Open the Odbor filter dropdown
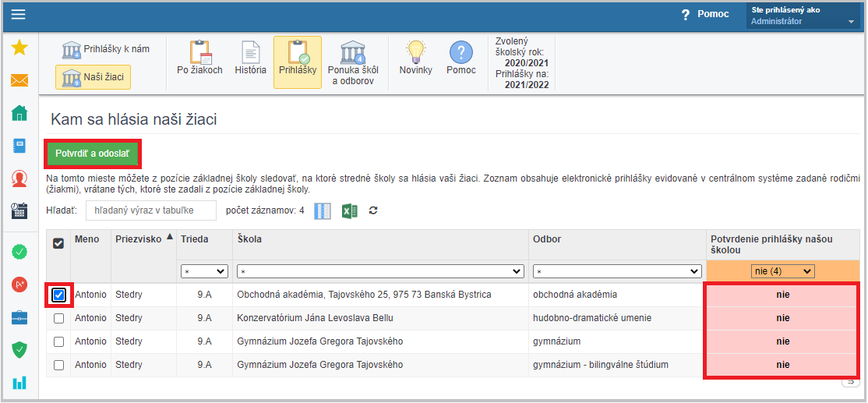This screenshot has width=868, height=403. pyautogui.click(x=617, y=271)
